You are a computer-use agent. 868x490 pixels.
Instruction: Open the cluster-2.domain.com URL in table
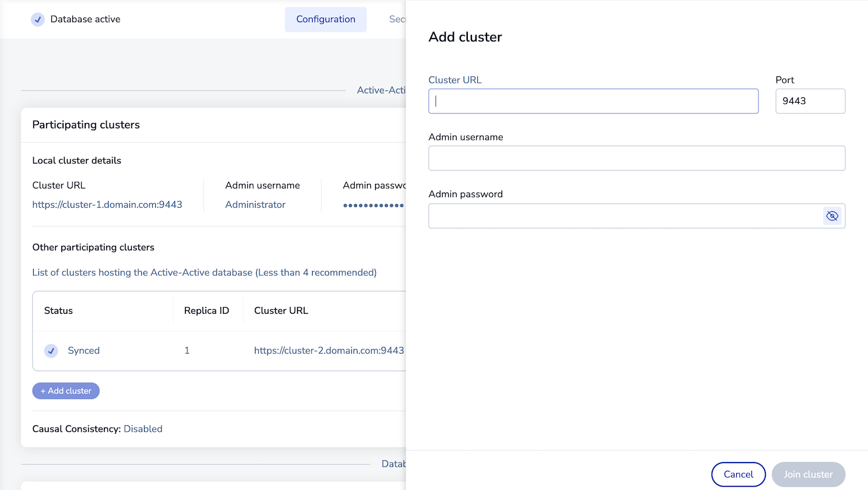point(329,351)
